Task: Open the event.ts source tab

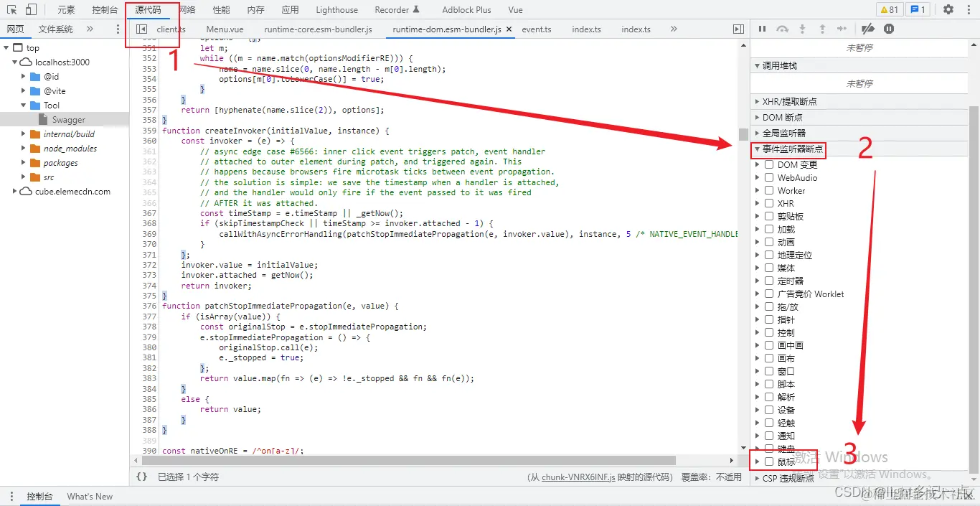Action: coord(537,29)
